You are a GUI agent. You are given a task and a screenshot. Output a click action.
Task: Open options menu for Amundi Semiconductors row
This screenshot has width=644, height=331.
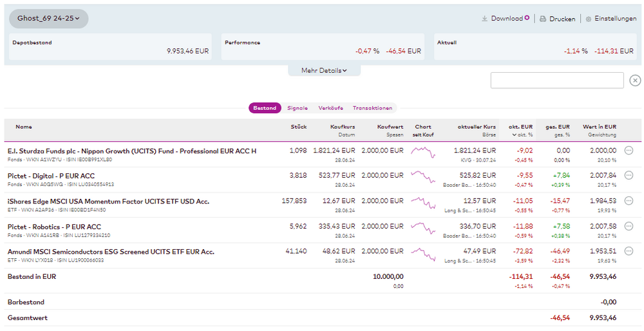coord(629,251)
